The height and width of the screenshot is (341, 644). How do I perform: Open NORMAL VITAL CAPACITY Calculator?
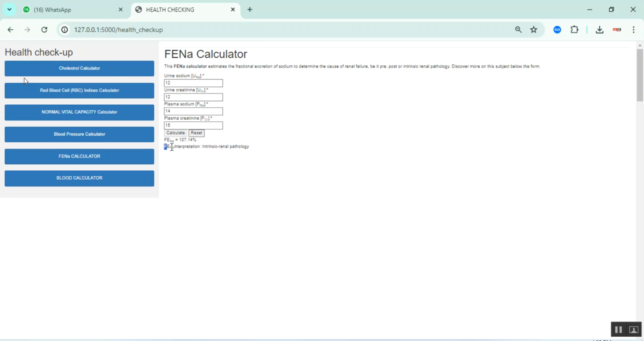point(79,112)
